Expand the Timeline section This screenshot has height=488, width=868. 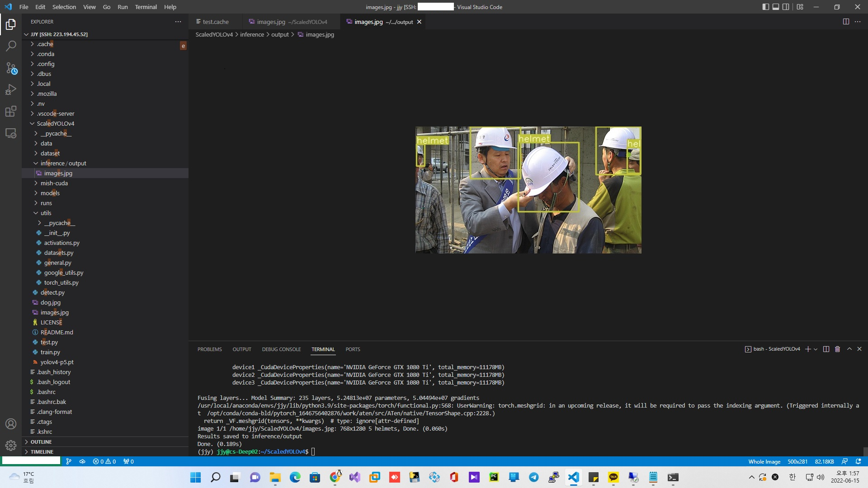105,452
